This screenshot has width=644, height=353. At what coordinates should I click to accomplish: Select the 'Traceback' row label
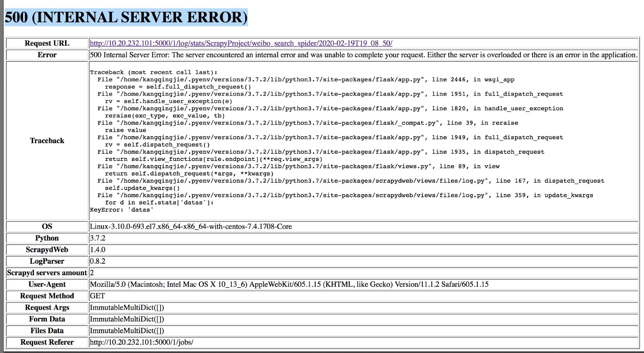(47, 141)
